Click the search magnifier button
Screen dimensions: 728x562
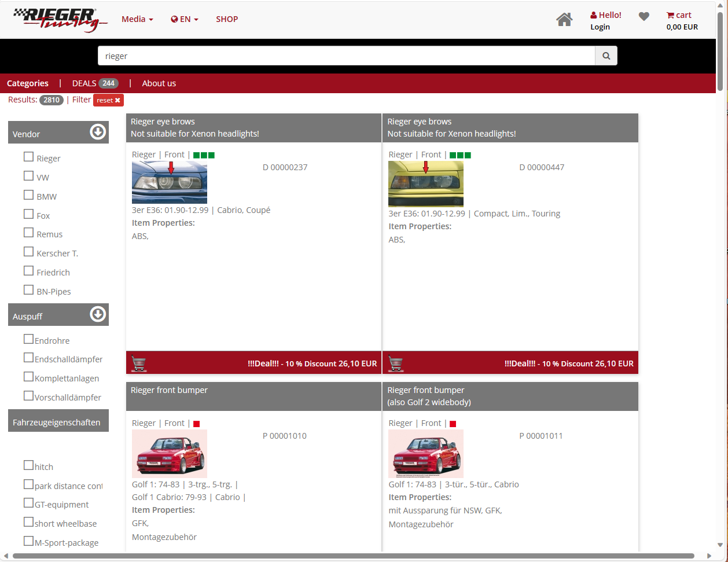606,56
